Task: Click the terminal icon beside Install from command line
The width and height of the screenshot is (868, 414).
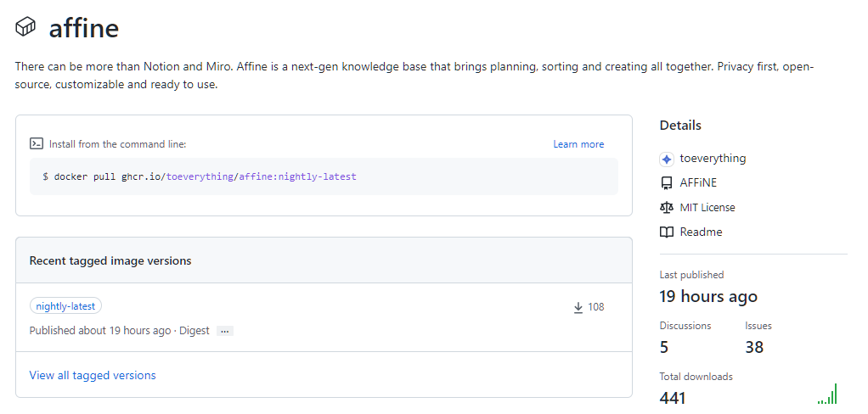Action: [x=37, y=143]
